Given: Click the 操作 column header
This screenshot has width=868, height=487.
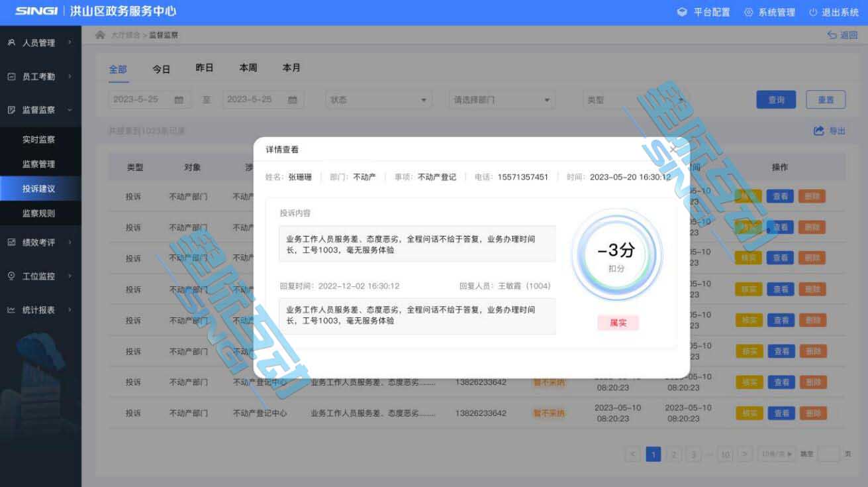Looking at the screenshot, I should [x=780, y=168].
